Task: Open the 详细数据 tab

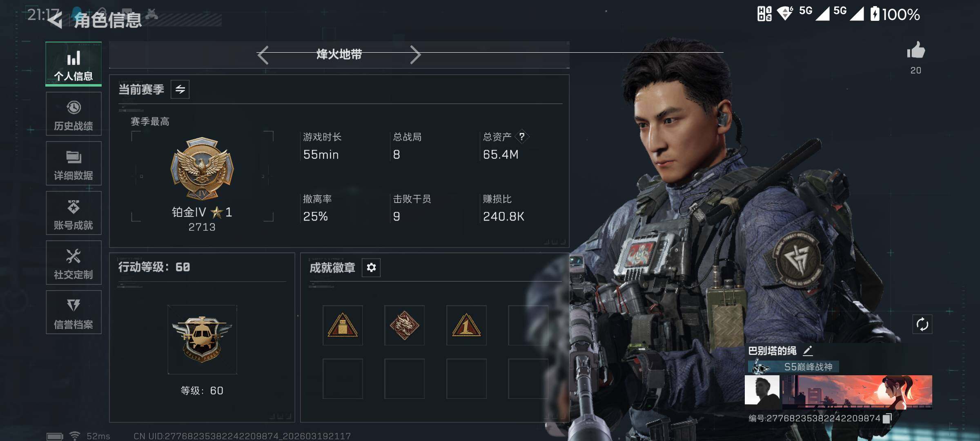Action: 73,163
